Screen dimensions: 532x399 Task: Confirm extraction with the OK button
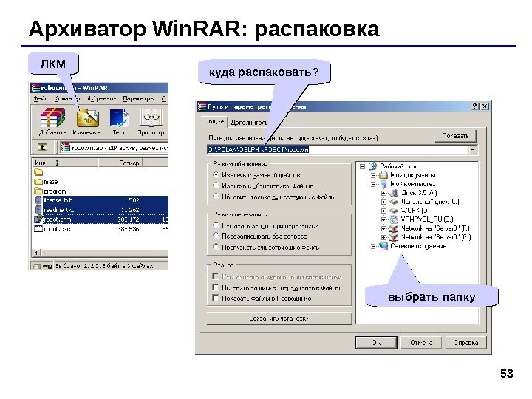(376, 343)
